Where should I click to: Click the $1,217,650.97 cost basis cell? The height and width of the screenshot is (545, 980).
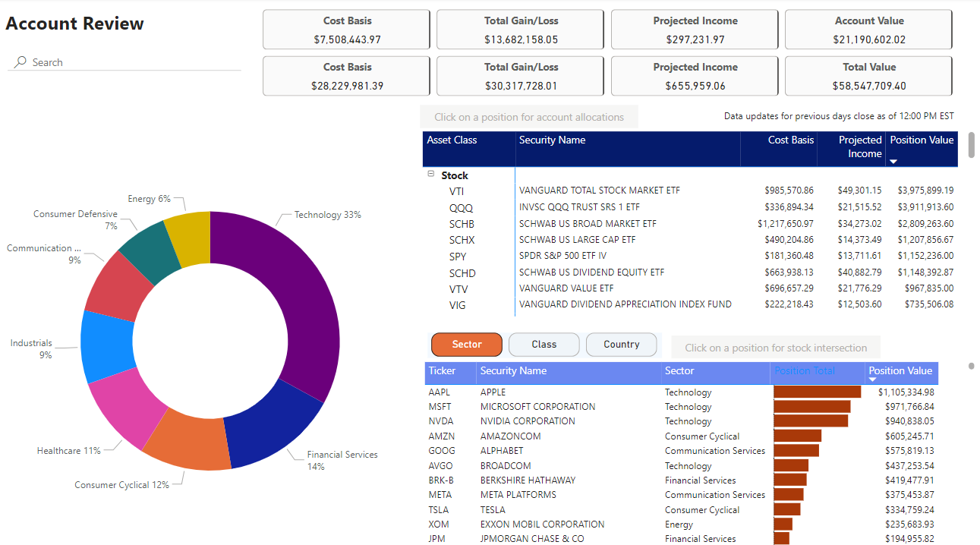coord(786,224)
